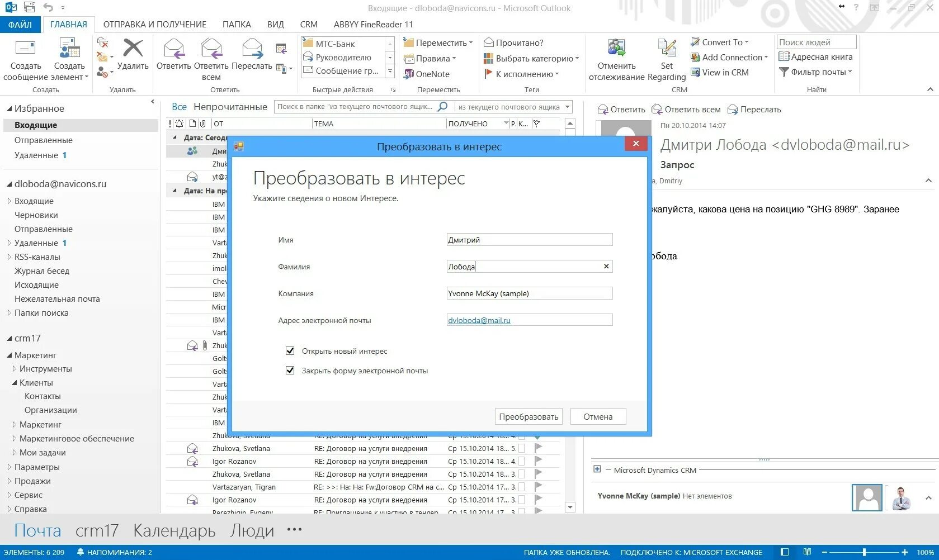This screenshot has width=939, height=560.
Task: Click the search magnifier icon in folder search
Action: (x=442, y=106)
